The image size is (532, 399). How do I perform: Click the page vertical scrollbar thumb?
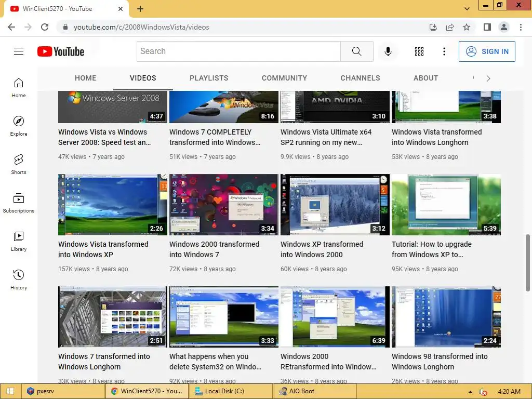click(528, 262)
